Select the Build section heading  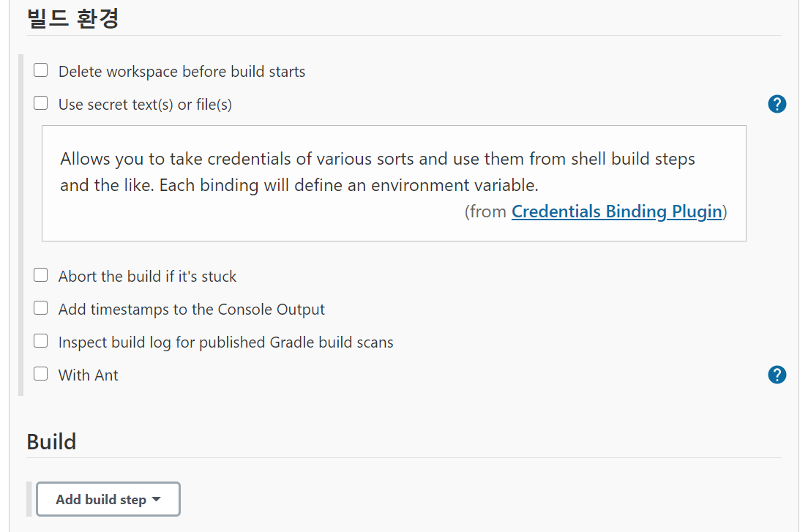click(x=51, y=442)
